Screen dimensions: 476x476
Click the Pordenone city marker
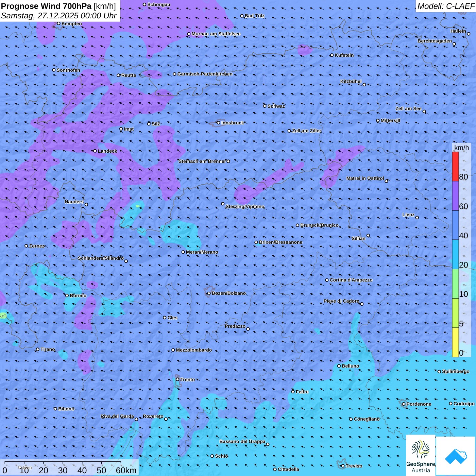click(404, 404)
